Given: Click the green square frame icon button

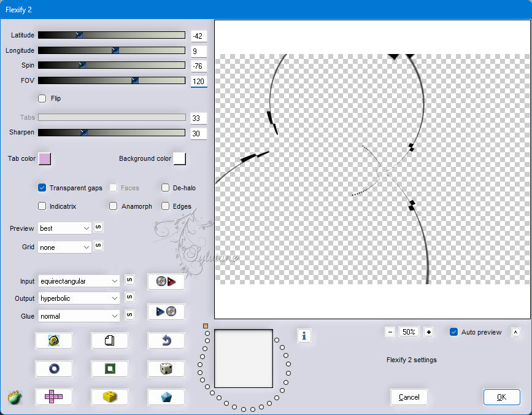Looking at the screenshot, I should pyautogui.click(x=110, y=368).
